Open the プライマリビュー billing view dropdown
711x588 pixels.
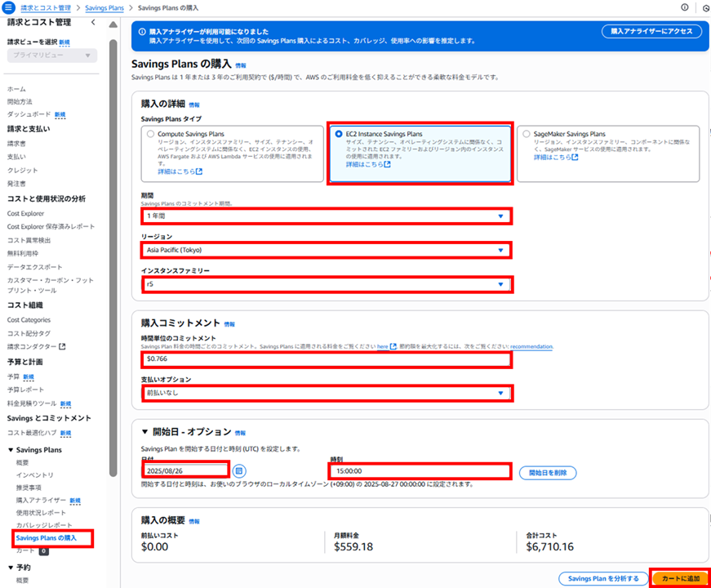click(x=52, y=56)
